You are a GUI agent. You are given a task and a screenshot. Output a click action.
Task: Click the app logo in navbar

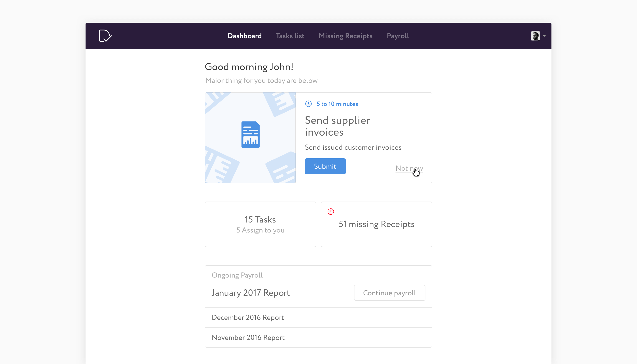pyautogui.click(x=105, y=36)
